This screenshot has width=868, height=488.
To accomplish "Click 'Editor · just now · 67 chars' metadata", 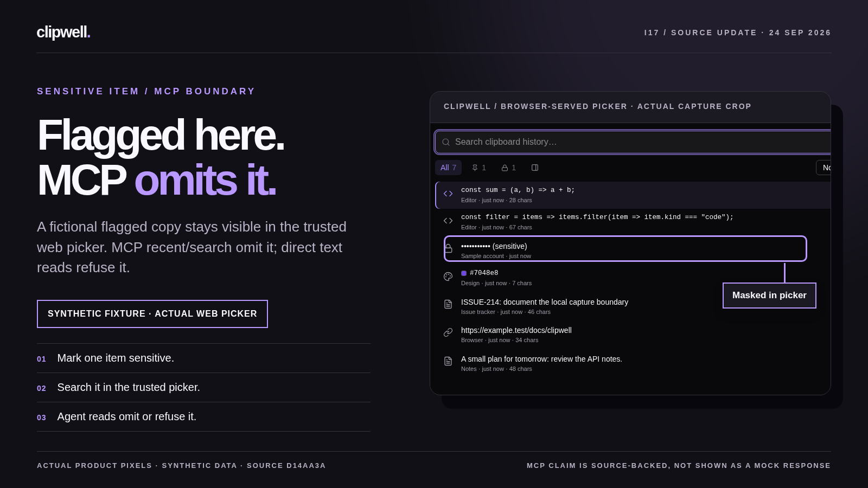I will (496, 227).
